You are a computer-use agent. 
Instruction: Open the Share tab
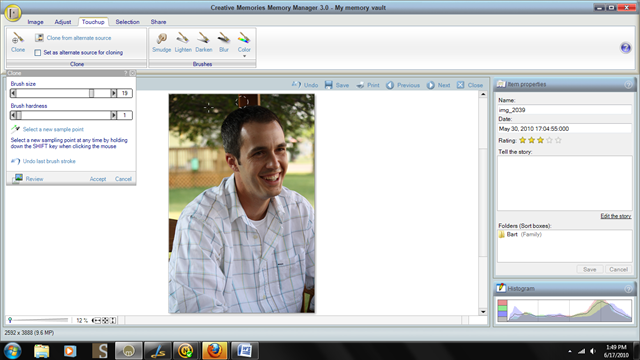pos(158,22)
